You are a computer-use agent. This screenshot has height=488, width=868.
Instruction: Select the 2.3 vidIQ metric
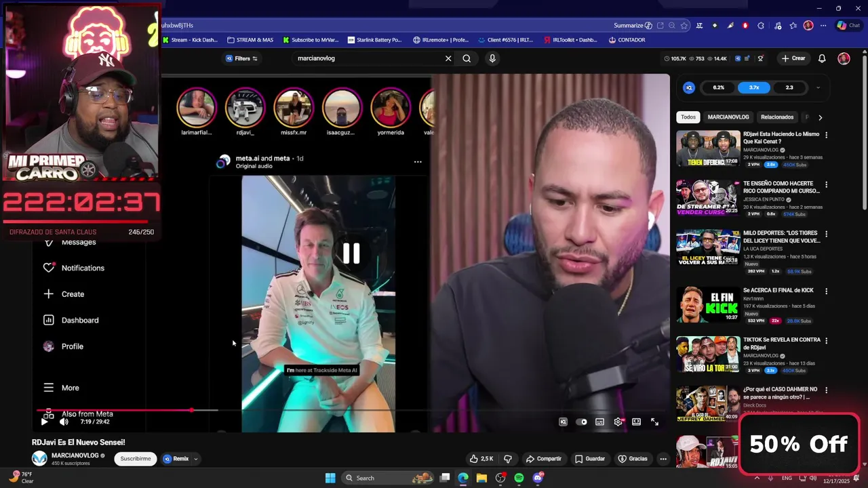click(x=789, y=87)
